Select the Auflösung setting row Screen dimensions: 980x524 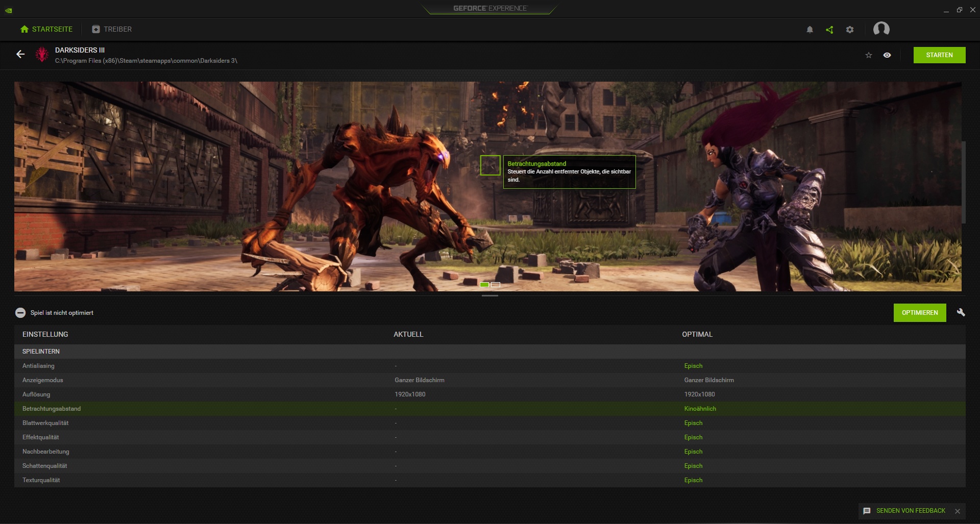(490, 394)
